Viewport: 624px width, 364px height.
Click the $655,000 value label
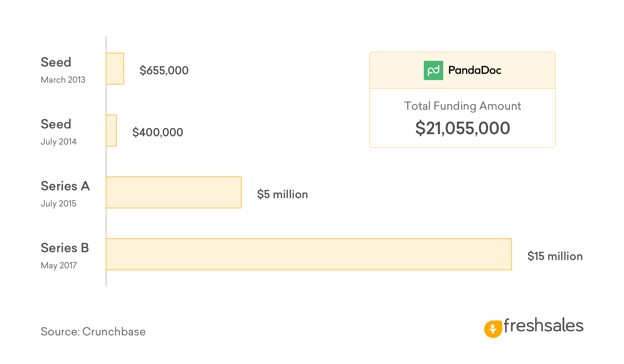coord(164,70)
